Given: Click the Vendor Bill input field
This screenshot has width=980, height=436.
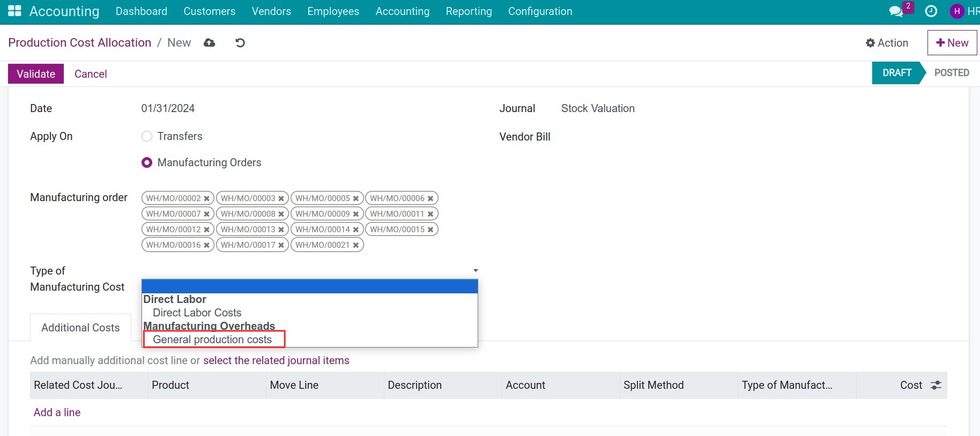Looking at the screenshot, I should point(697,137).
